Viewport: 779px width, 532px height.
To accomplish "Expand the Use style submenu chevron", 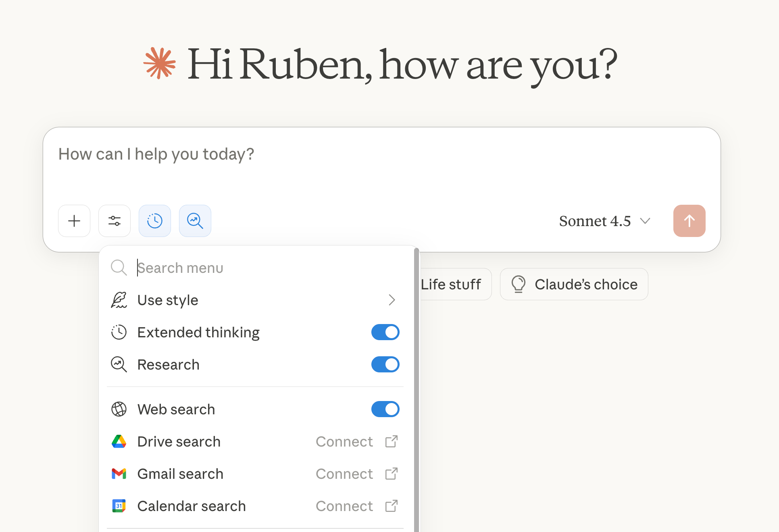I will click(392, 300).
